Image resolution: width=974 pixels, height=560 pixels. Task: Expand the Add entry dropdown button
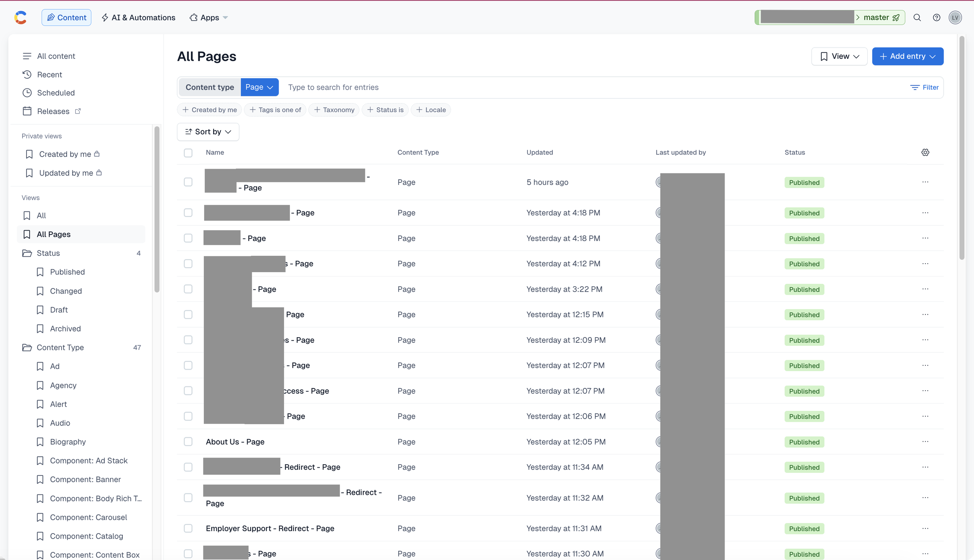click(907, 56)
